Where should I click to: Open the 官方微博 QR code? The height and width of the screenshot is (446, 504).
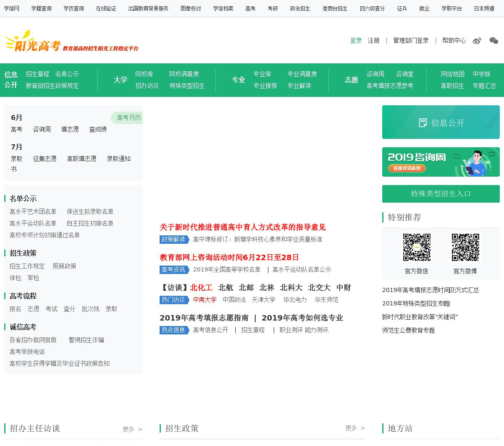(x=465, y=248)
